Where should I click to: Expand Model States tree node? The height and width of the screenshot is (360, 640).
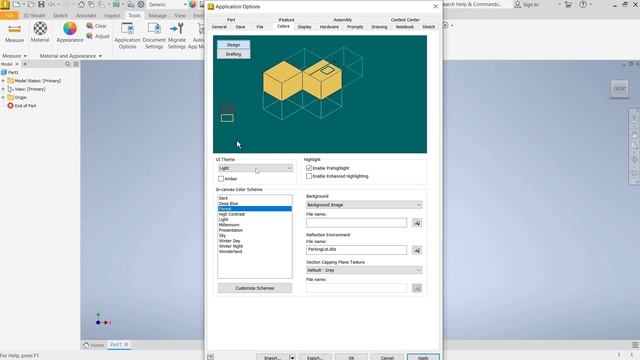pos(3,81)
